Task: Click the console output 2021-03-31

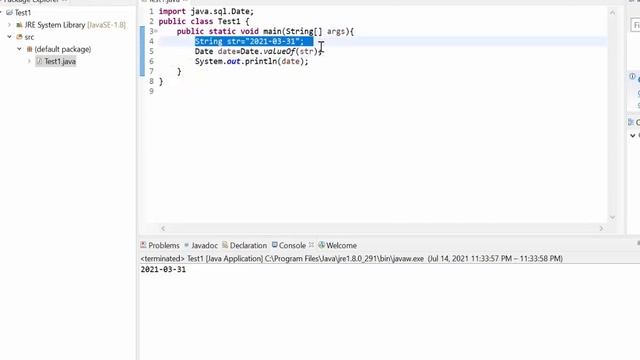Action: click(x=163, y=269)
